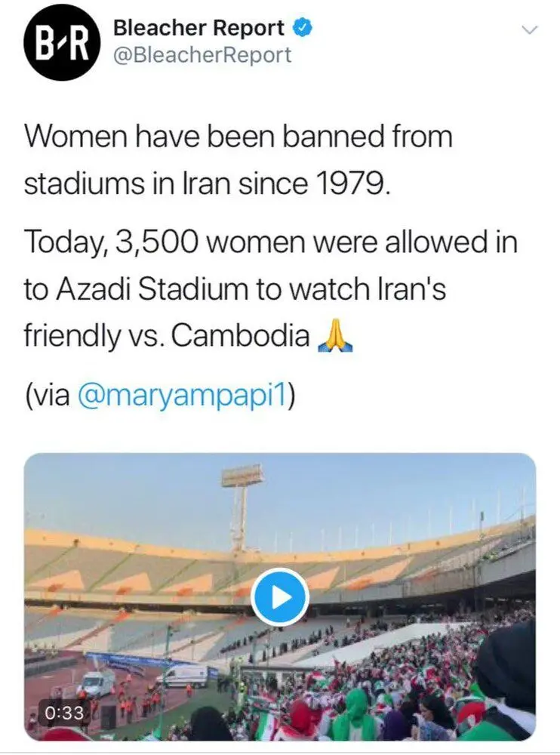
Task: Click the blue verified badge
Action: click(303, 29)
